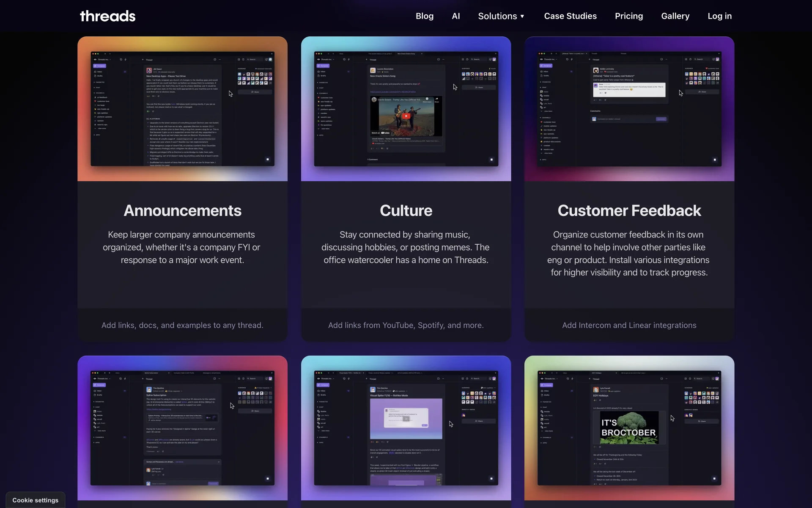Stop the Culture preview video

(x=491, y=159)
